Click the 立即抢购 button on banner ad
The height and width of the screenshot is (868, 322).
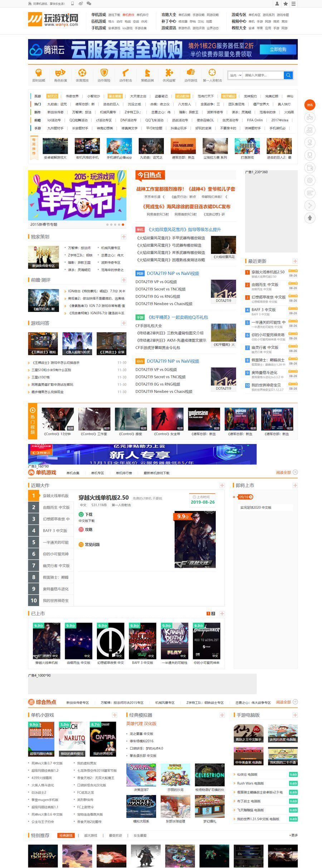(x=278, y=49)
